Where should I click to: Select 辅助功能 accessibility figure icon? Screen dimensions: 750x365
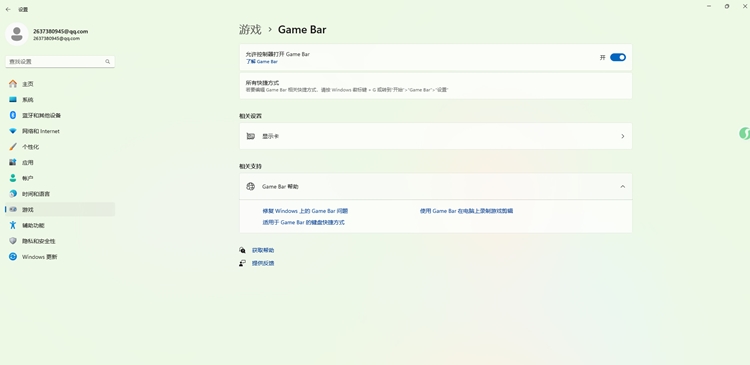tap(13, 225)
